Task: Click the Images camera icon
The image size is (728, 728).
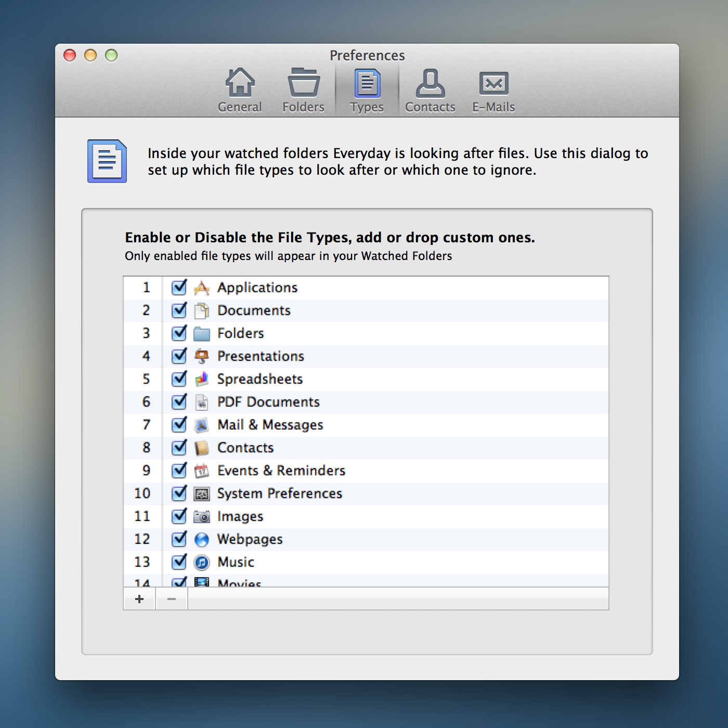Action: tap(202, 516)
